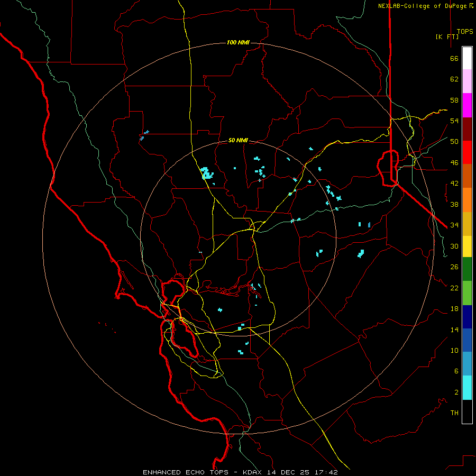Click the "ENHANCED ECHO TOPS" product title
The image size is (476, 476).
(186, 472)
